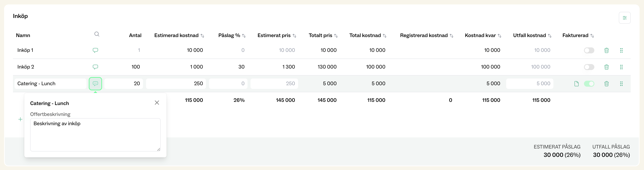The width and height of the screenshot is (644, 170).
Task: Open the comment icon for Inköp 2
Action: [95, 67]
